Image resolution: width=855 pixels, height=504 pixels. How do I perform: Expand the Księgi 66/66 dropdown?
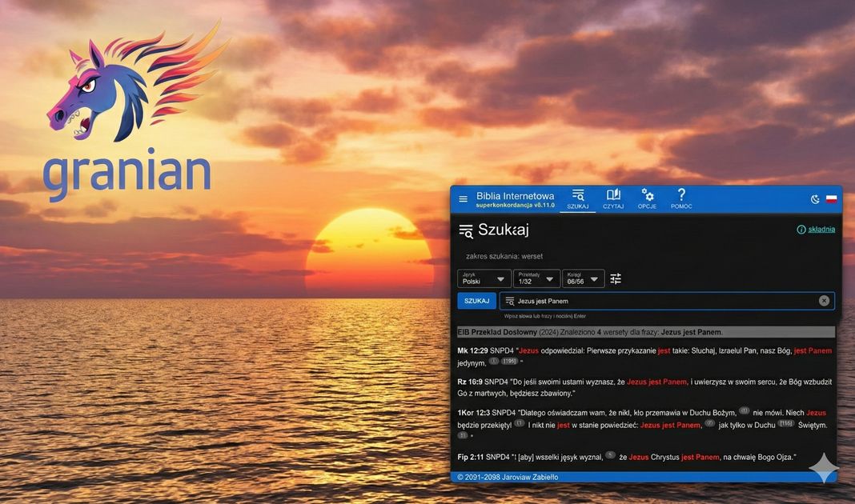(x=584, y=278)
